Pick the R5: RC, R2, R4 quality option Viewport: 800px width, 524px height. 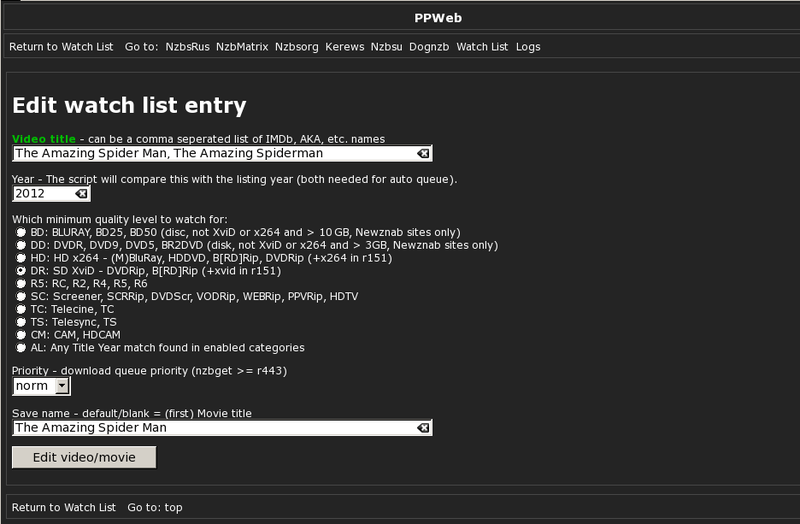pos(21,284)
